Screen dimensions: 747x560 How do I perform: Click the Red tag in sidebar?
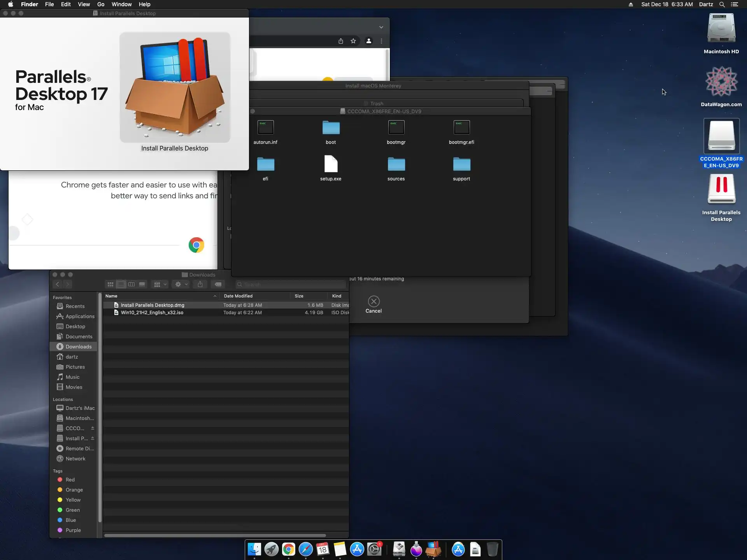[70, 479]
